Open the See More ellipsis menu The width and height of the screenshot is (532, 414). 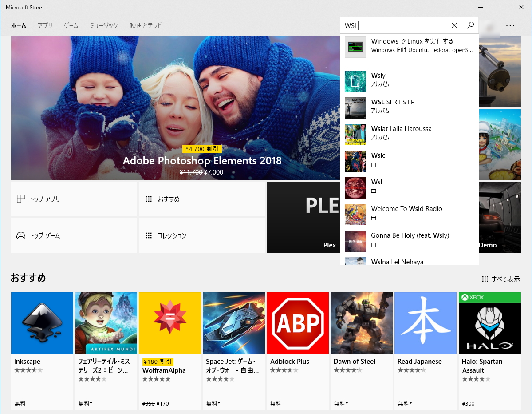coord(510,25)
